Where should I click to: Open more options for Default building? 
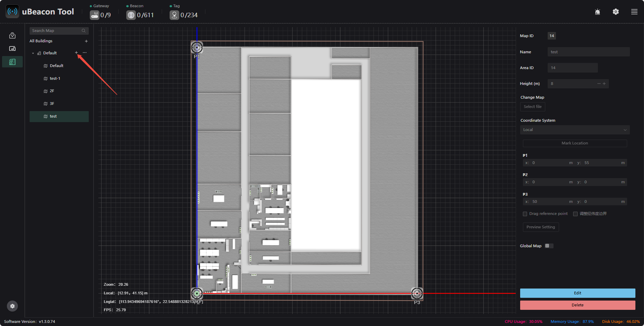[85, 53]
